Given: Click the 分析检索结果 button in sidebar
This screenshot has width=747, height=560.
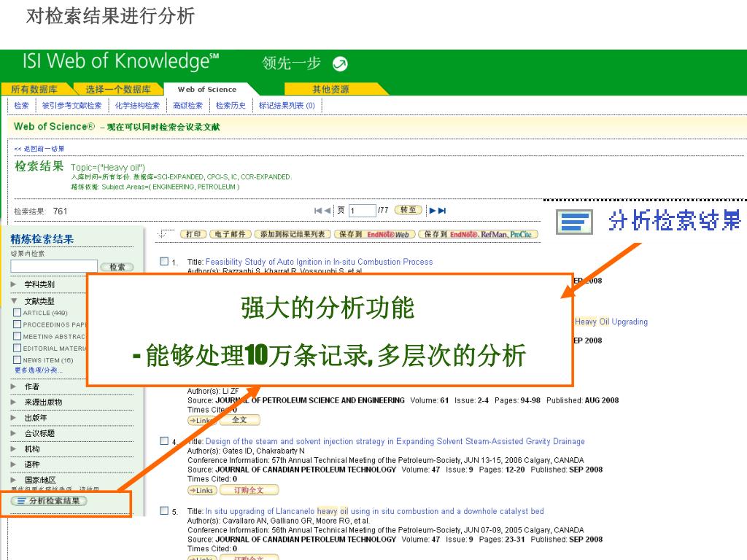Looking at the screenshot, I should point(49,501).
